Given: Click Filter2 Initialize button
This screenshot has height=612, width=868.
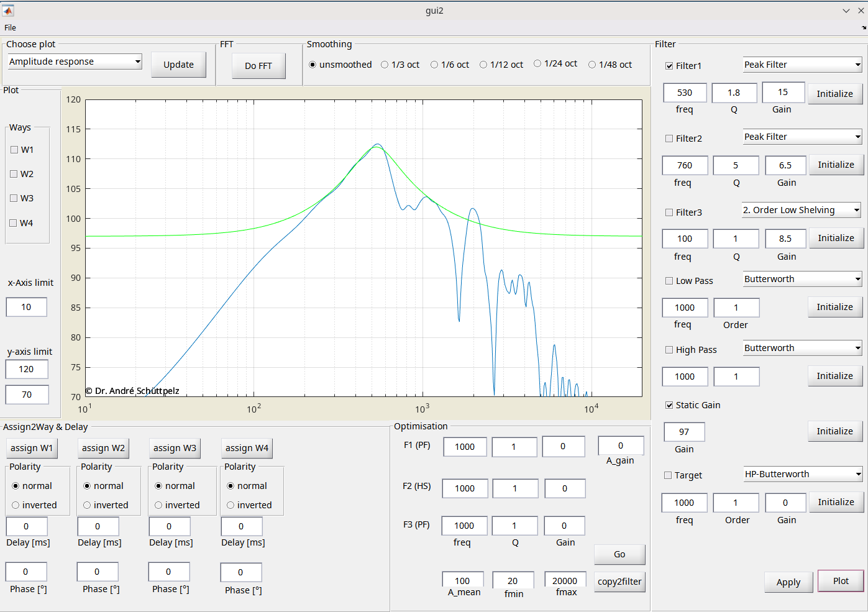Looking at the screenshot, I should pyautogui.click(x=836, y=165).
